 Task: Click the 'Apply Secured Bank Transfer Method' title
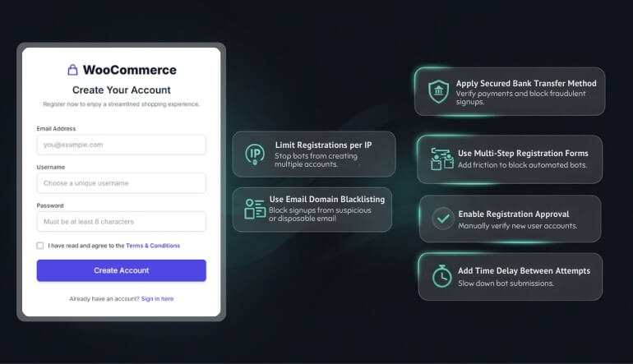[x=526, y=84]
